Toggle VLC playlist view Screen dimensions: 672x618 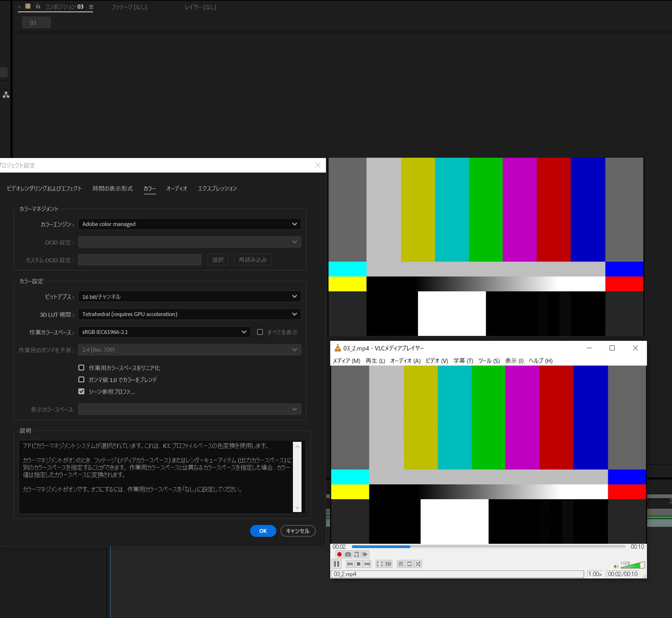coord(400,564)
